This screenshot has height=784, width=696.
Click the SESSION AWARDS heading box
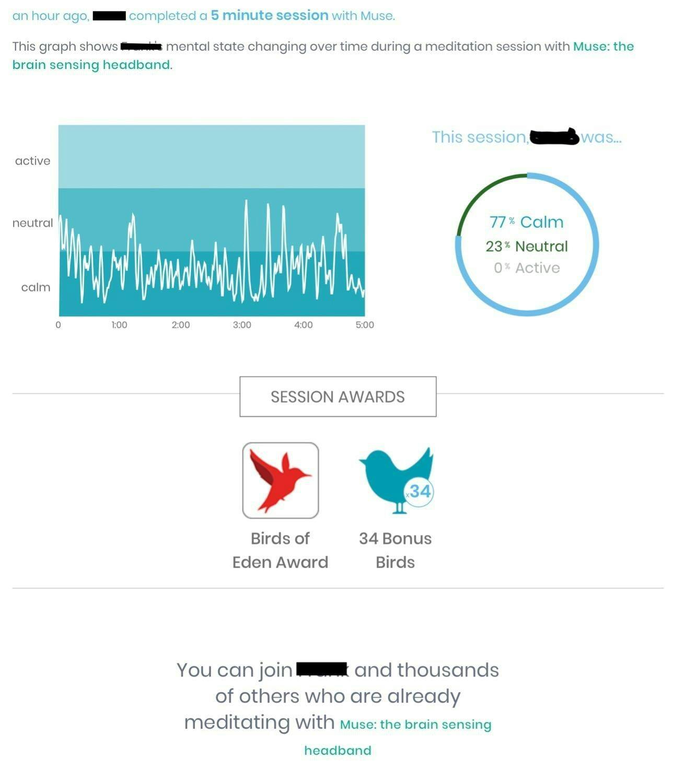tap(338, 396)
